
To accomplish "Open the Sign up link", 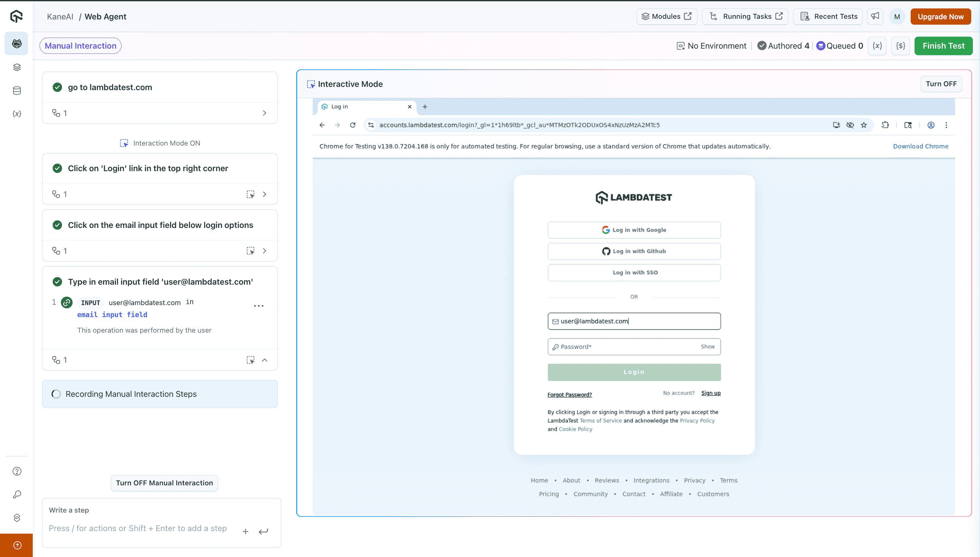I will point(711,393).
